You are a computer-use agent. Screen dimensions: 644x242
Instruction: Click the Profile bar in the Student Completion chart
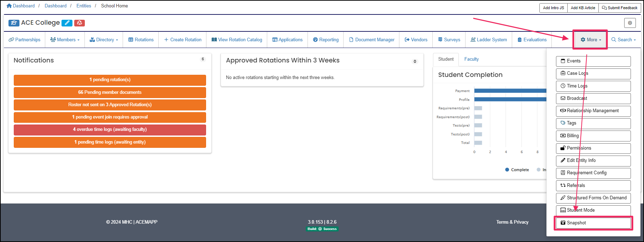point(510,99)
